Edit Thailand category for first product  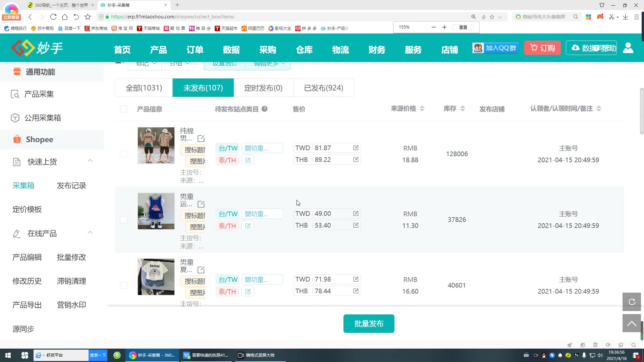(x=248, y=160)
